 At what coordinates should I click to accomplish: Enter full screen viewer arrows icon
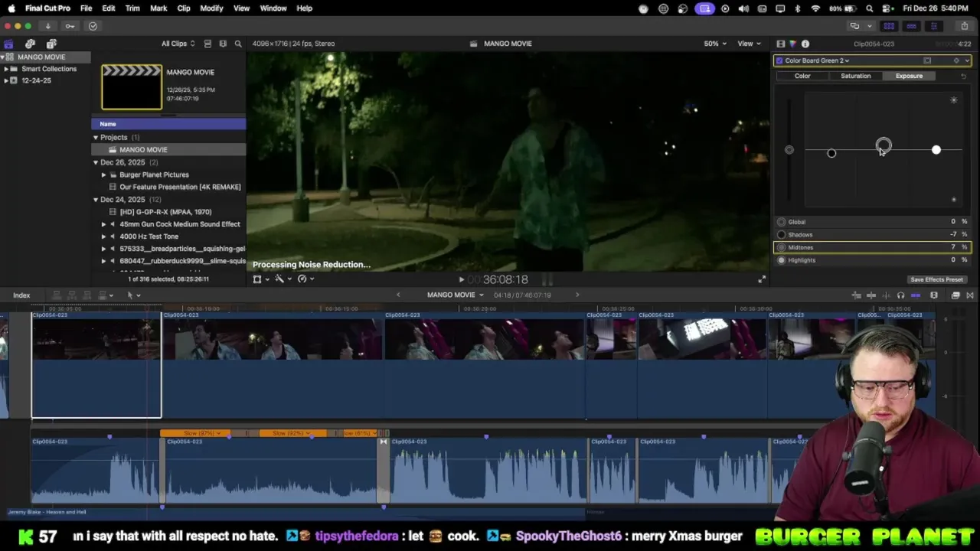(x=762, y=279)
